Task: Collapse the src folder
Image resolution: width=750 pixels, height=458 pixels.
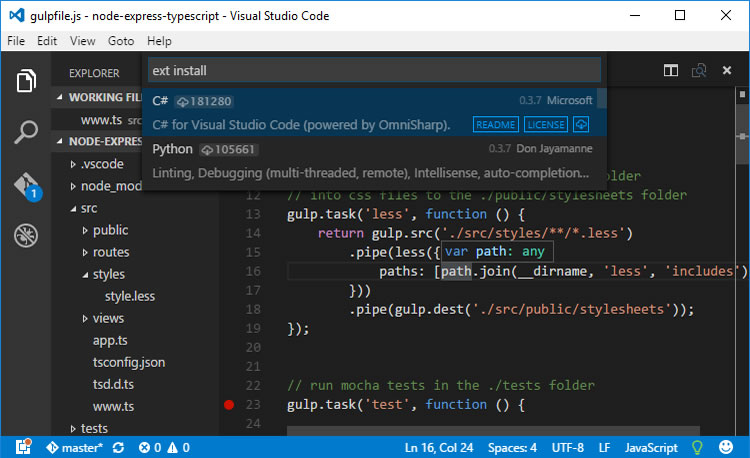Action: 73,208
